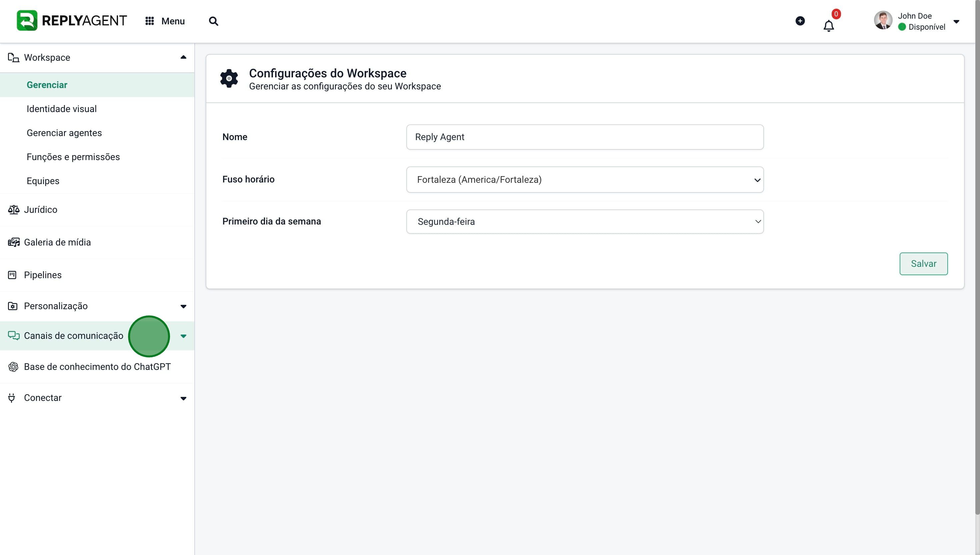Click the search magnifier icon
Image resolution: width=980 pixels, height=555 pixels.
[213, 21]
